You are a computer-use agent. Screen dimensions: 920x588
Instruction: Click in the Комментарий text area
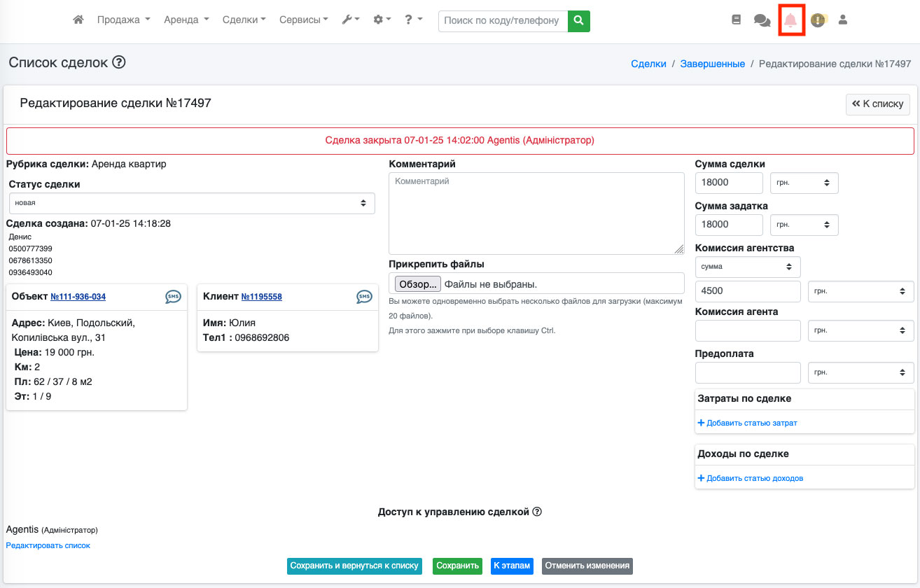click(536, 213)
